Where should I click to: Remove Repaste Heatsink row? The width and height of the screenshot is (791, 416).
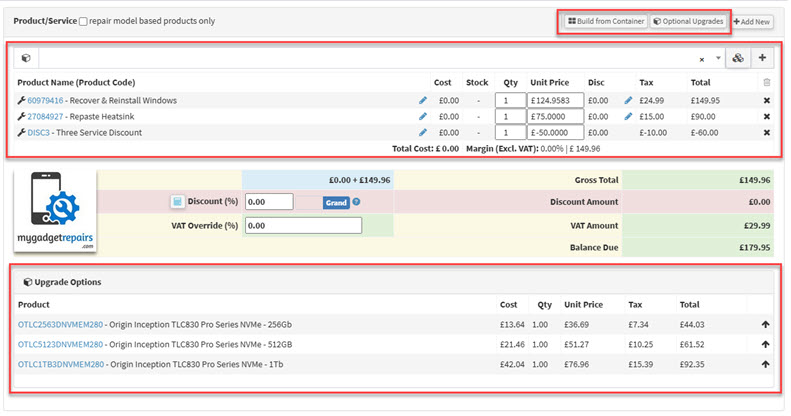click(x=767, y=116)
